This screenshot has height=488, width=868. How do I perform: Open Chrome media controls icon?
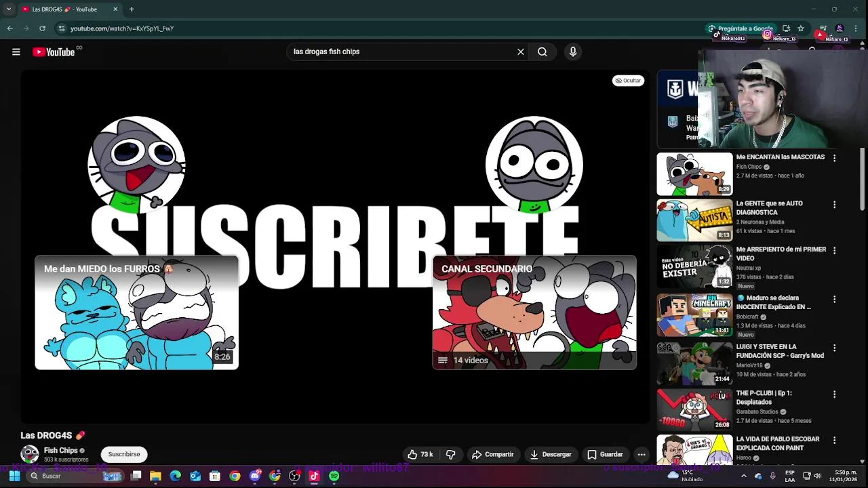click(823, 28)
